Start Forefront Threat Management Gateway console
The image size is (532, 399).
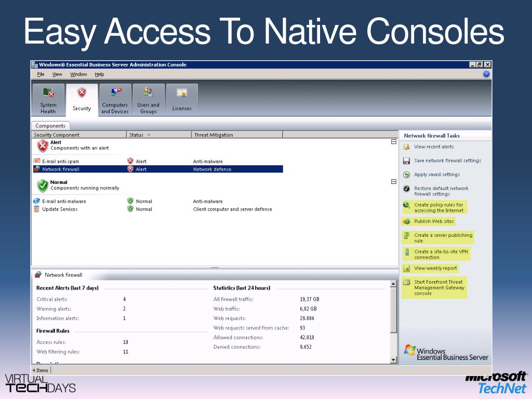[x=438, y=287]
